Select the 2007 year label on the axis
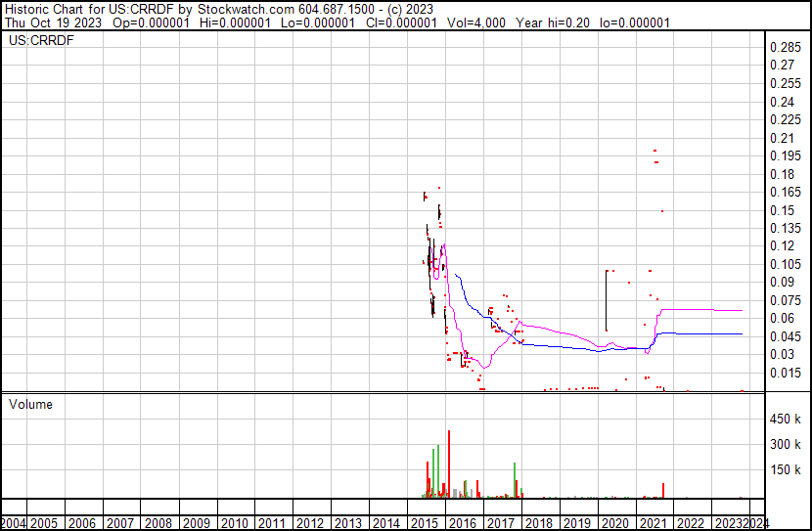The width and height of the screenshot is (812, 531). pos(120,523)
